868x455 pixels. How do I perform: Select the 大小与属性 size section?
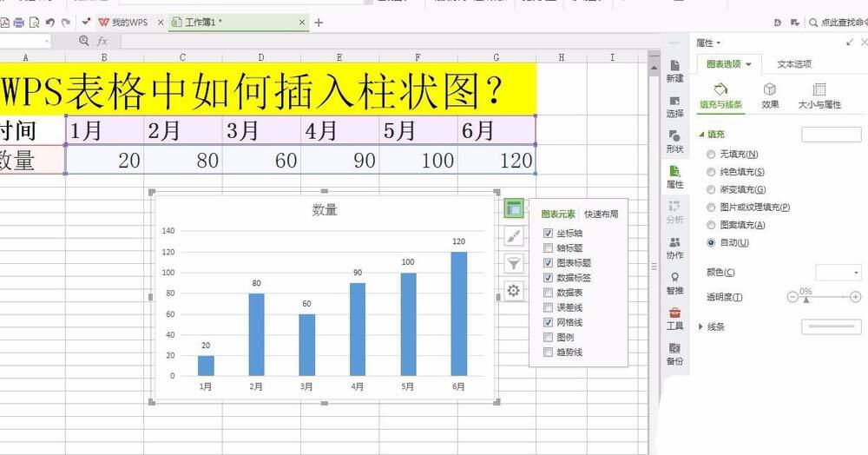819,96
